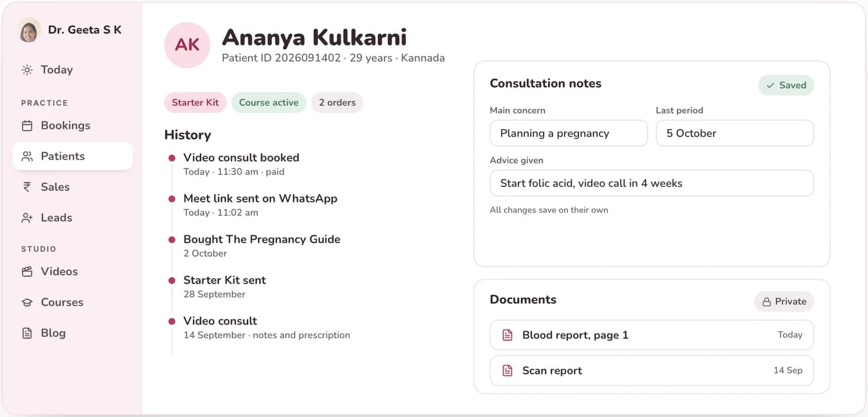Open the 2 orders chip
The image size is (868, 417).
click(337, 103)
